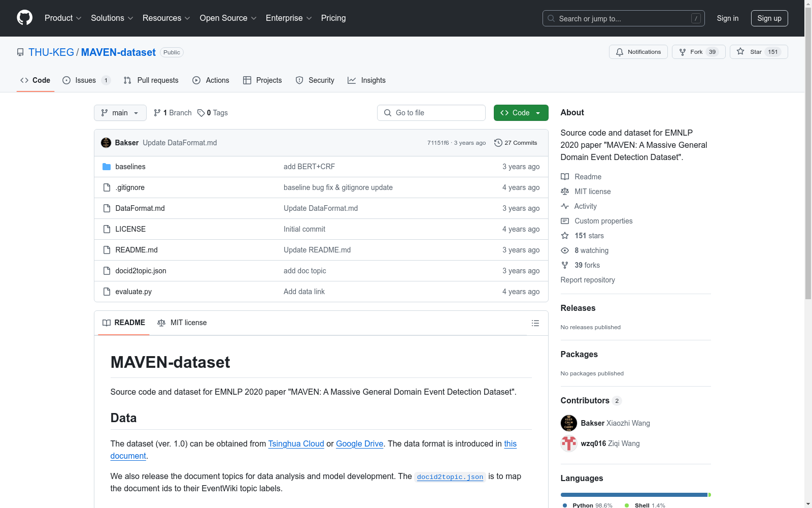Viewport: 812px width, 508px height.
Task: Click the MIT license scale icon in About
Action: pos(565,192)
